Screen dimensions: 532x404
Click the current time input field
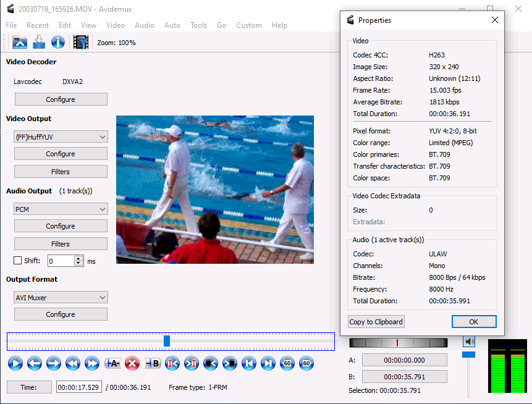tap(78, 387)
